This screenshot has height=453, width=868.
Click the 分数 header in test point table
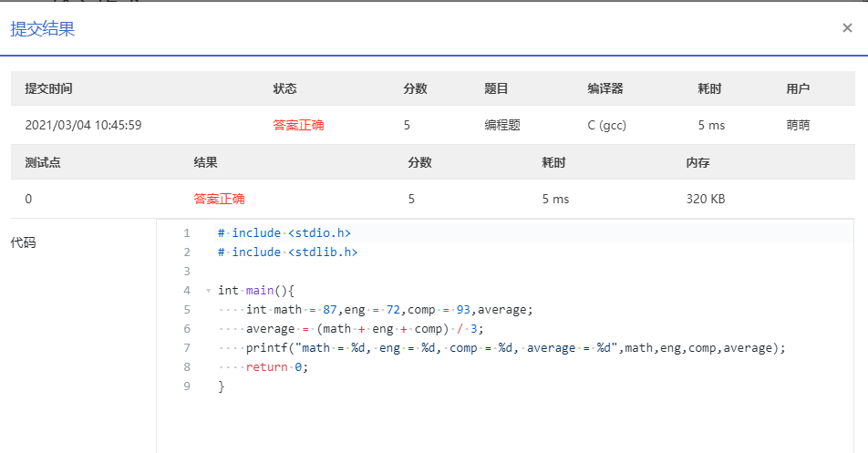point(419,162)
